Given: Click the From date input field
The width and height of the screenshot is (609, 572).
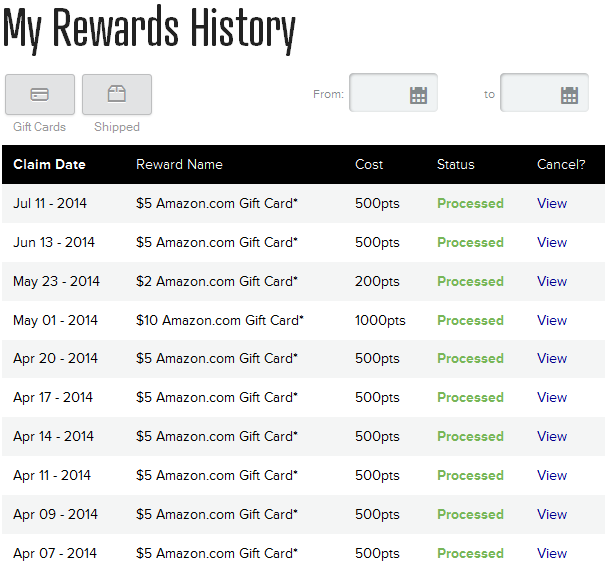Looking at the screenshot, I should point(393,92).
